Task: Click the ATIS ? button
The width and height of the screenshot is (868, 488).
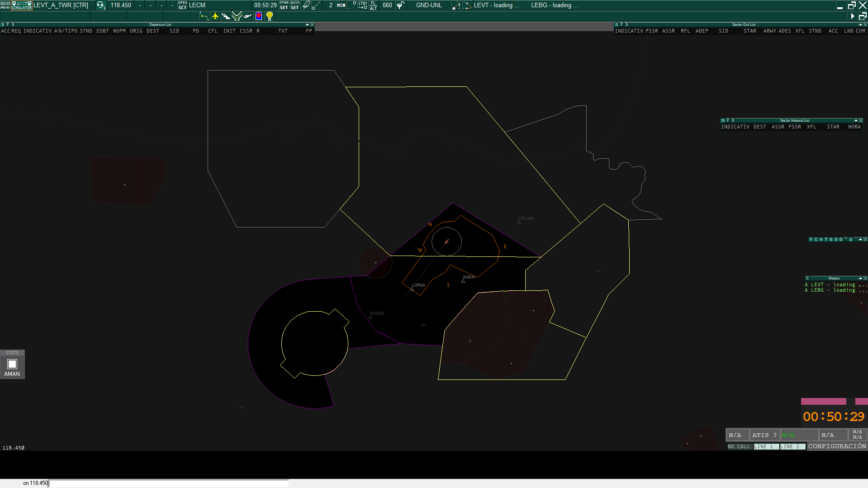Action: 764,435
